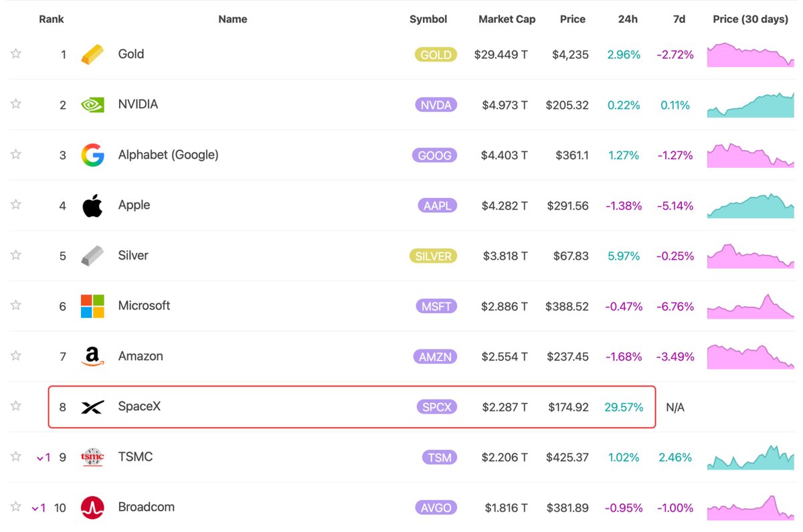Click the TSM symbol badge

(x=440, y=458)
